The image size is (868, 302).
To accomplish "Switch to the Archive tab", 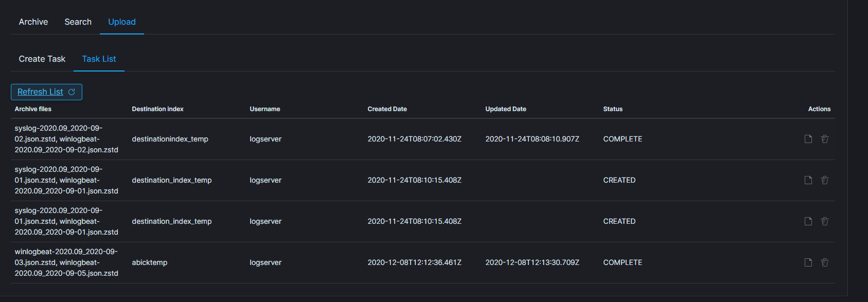I will click(x=33, y=22).
